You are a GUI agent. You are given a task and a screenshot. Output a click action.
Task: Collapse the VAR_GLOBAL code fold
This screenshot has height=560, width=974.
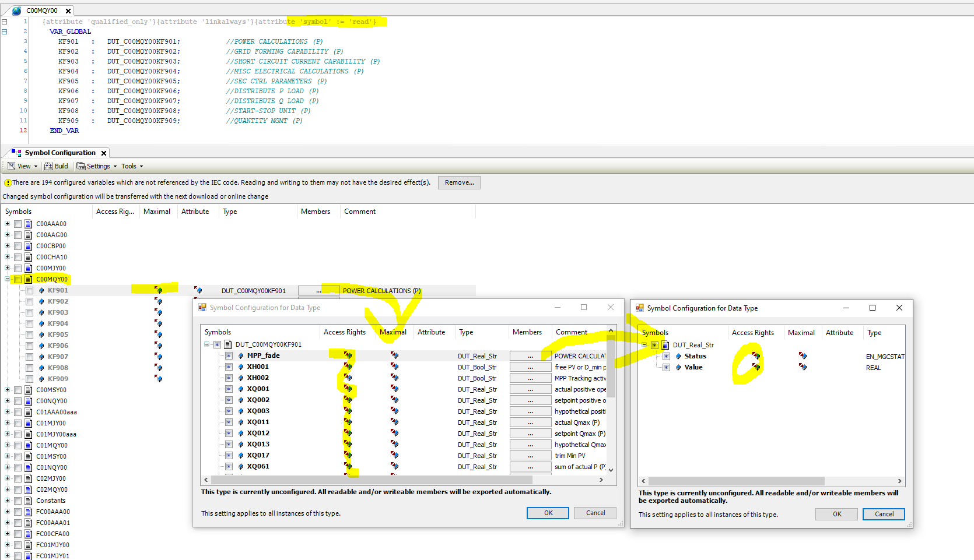pyautogui.click(x=5, y=31)
